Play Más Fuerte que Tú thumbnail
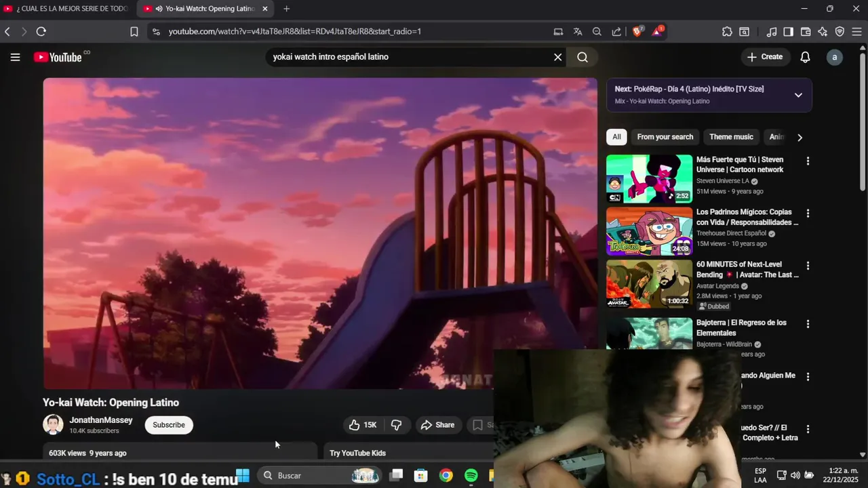The image size is (868, 488). (649, 179)
